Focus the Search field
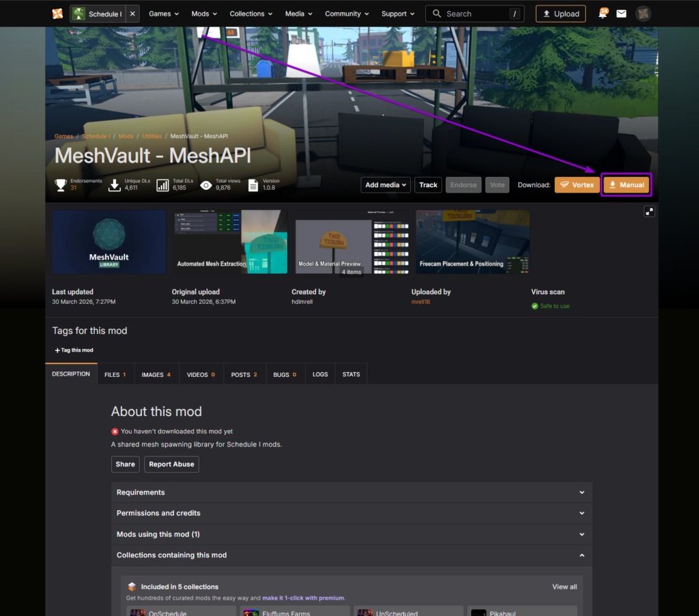699x616 pixels. 475,14
